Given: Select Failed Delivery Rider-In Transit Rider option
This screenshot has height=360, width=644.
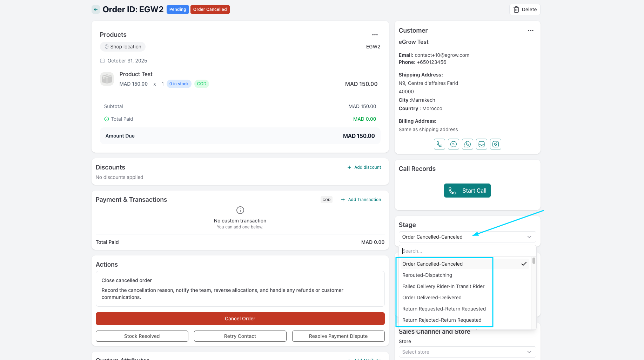Looking at the screenshot, I should click(x=443, y=286).
